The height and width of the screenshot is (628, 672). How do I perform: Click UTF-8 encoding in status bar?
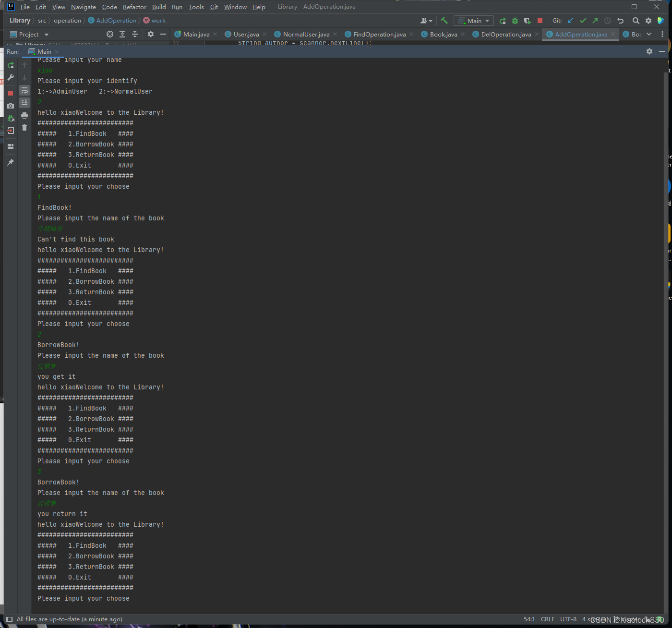(568, 619)
